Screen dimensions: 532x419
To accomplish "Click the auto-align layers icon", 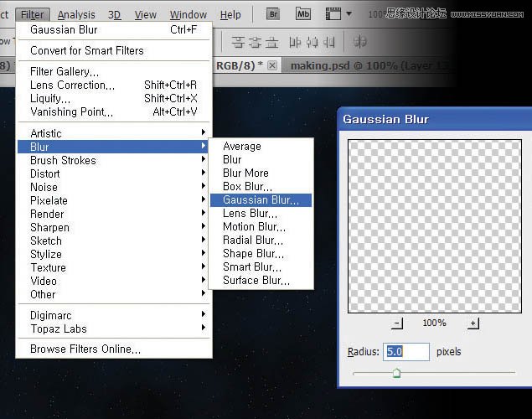I will pyautogui.click(x=359, y=42).
